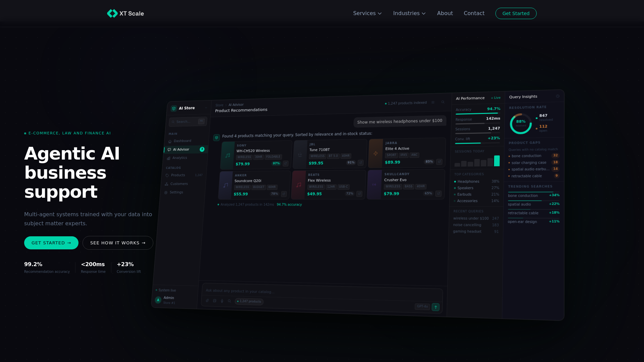Viewport: 644px width, 362px height.
Task: Open external link on Skullcandy Crusher Evo card
Action: pyautogui.click(x=438, y=194)
